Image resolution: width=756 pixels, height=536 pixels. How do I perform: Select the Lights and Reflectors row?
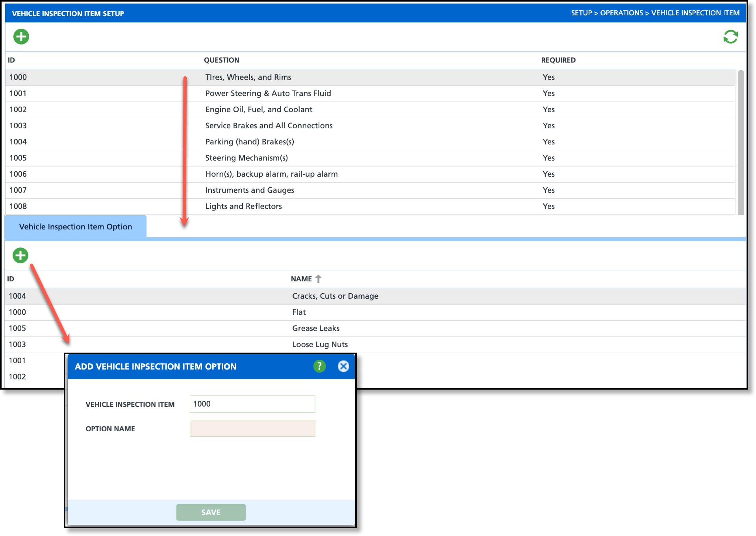243,206
